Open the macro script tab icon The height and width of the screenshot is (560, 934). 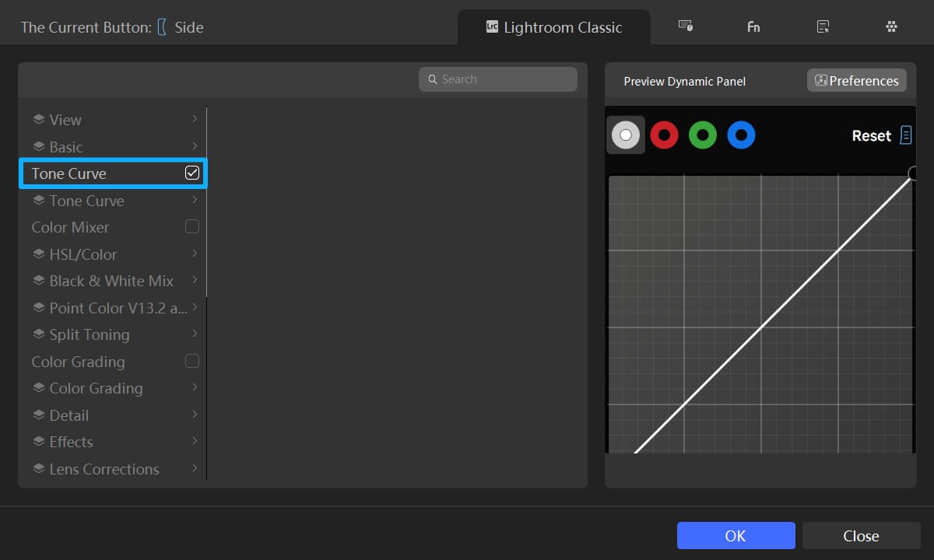(x=823, y=26)
